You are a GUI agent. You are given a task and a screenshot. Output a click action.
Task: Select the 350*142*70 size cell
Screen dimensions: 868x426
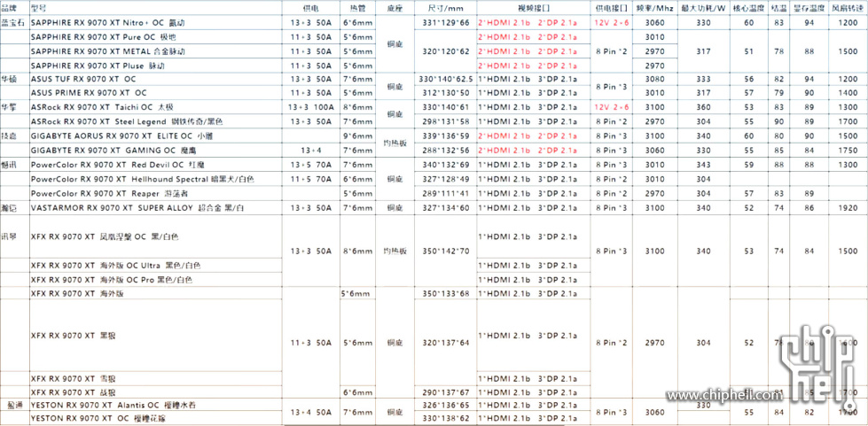pos(446,252)
